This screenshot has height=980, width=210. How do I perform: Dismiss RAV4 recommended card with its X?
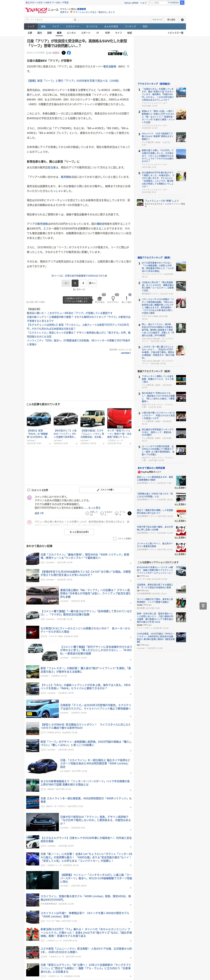50,443
